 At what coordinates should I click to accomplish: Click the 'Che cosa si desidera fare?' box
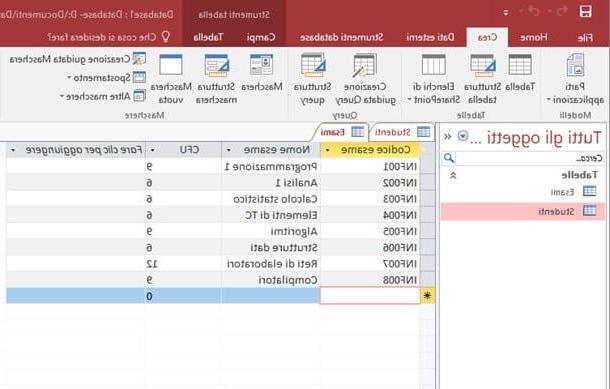[x=109, y=37]
